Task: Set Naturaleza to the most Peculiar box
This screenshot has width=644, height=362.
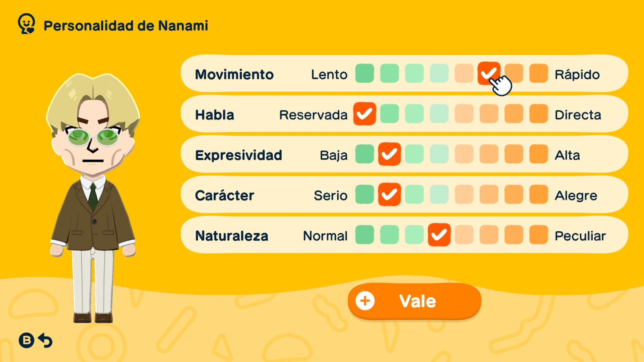Action: pyautogui.click(x=538, y=235)
